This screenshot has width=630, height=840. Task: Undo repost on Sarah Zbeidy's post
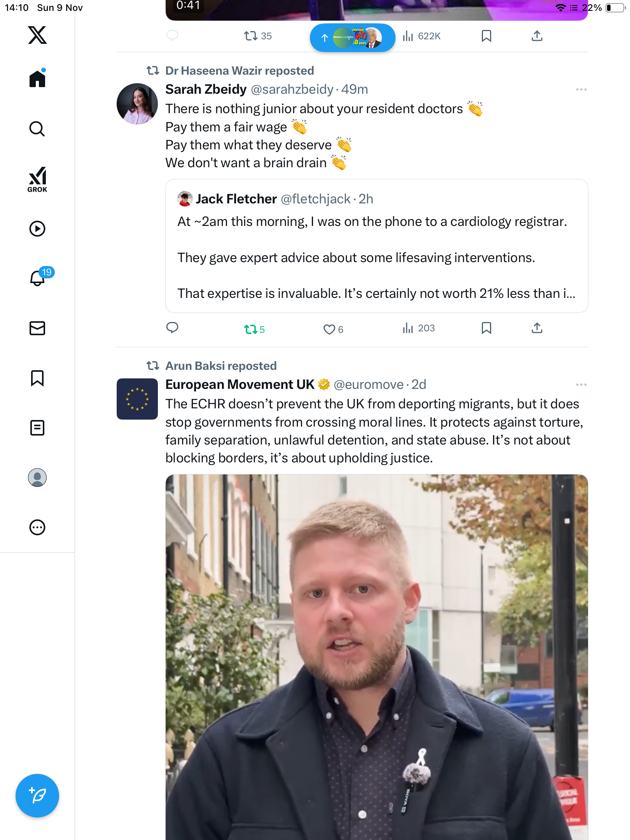(251, 329)
